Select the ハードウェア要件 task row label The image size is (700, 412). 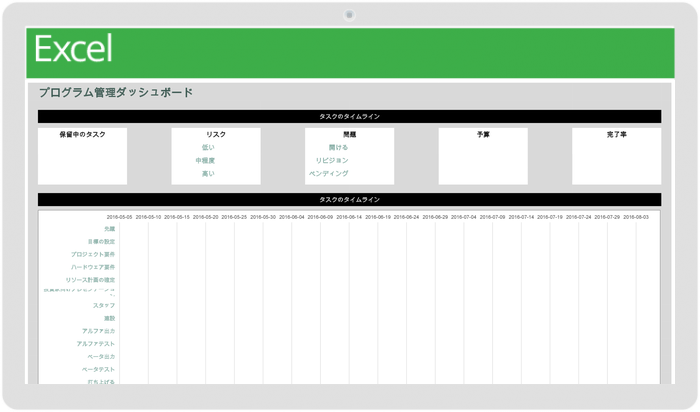tap(93, 267)
